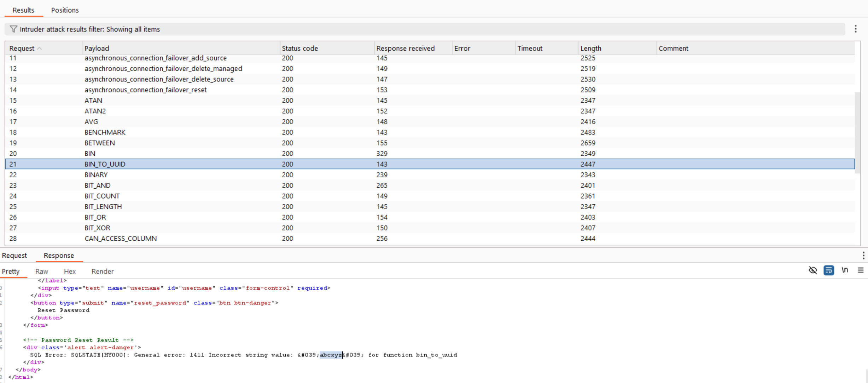Select row with payload BENCHMARK
This screenshot has height=383, width=868.
pyautogui.click(x=430, y=132)
